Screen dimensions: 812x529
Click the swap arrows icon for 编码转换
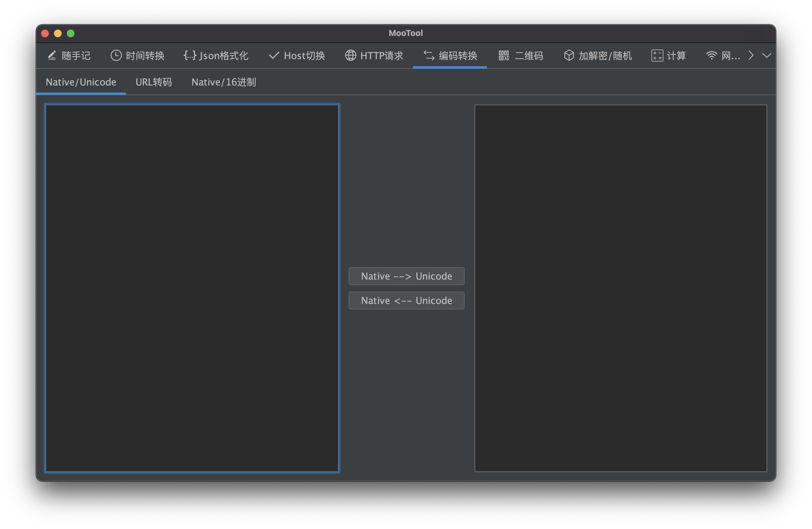(429, 55)
